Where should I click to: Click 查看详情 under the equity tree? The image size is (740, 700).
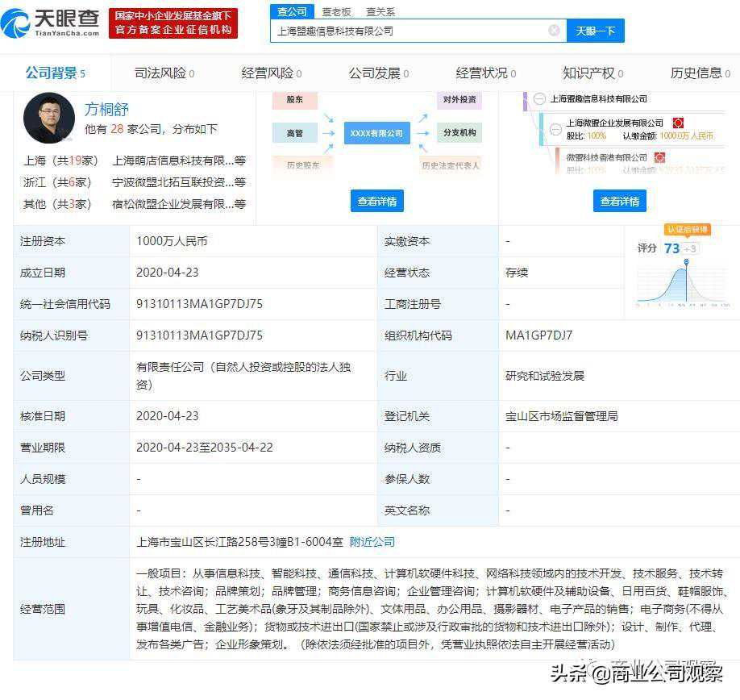coord(619,201)
